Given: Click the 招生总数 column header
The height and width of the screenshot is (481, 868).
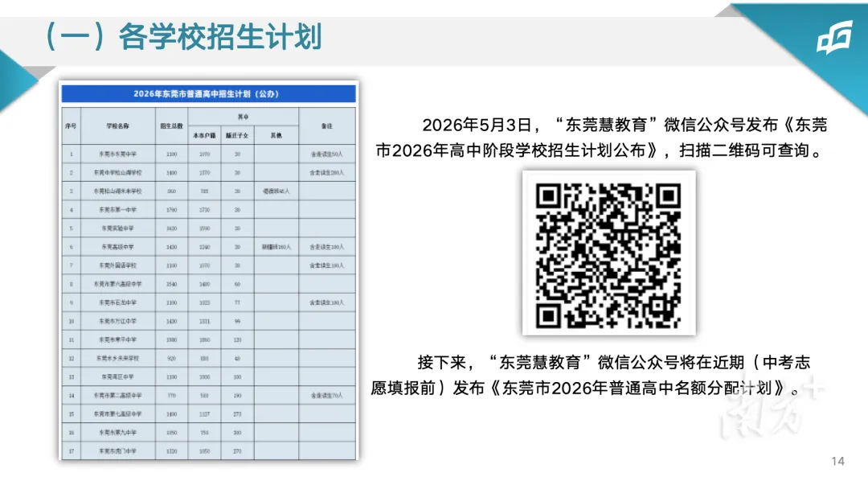Looking at the screenshot, I should 172,126.
